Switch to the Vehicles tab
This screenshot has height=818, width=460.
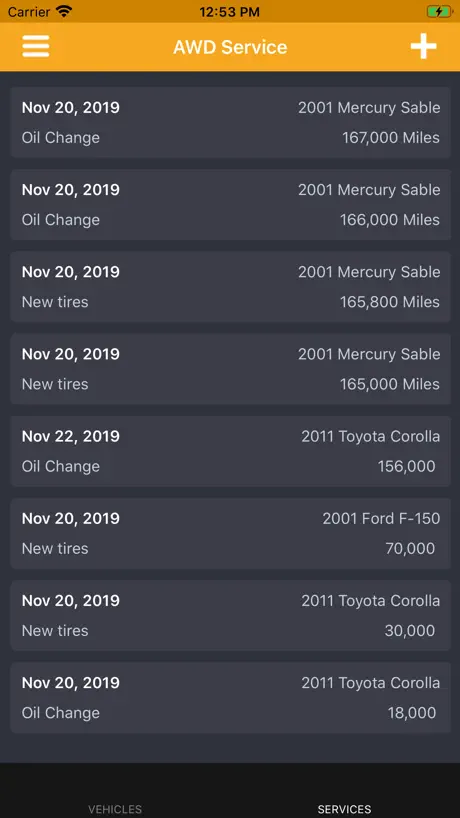[115, 809]
